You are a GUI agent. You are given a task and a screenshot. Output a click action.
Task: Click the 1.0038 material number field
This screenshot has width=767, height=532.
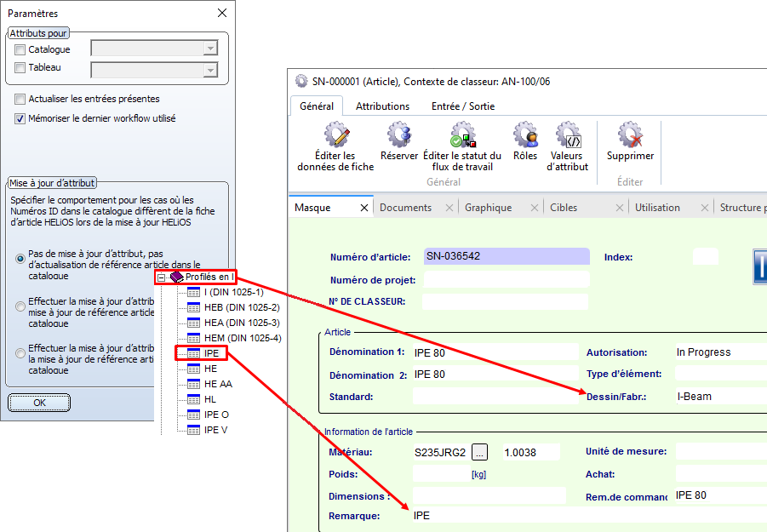531,452
